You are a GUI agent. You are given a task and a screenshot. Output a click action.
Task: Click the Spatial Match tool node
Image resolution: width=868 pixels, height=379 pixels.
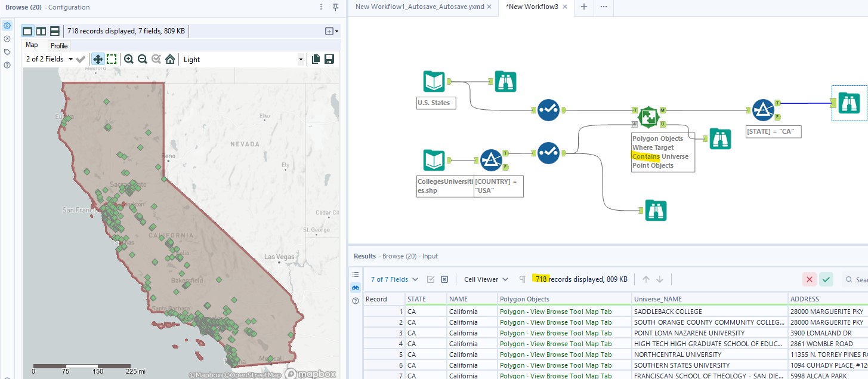(647, 117)
